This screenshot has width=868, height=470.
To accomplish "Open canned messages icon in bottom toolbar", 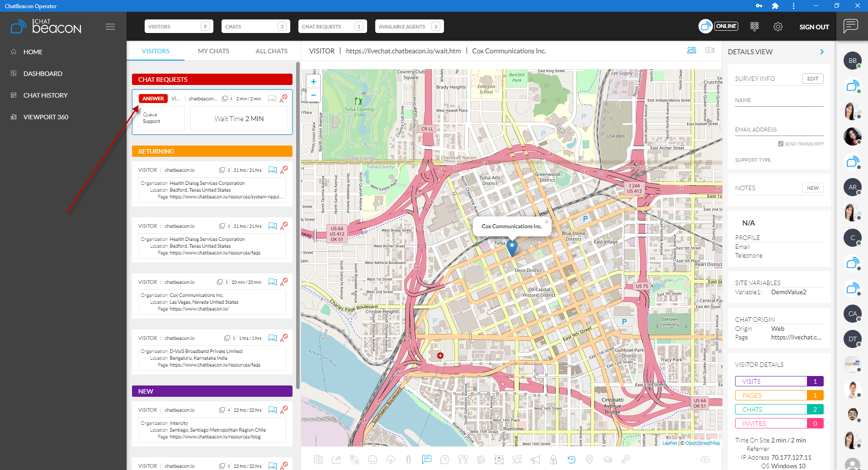I will (x=318, y=460).
